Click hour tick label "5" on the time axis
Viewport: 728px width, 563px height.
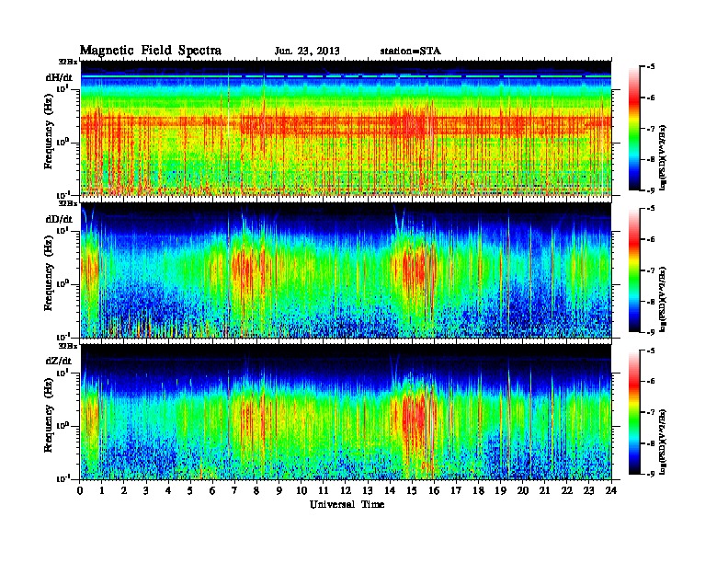coord(191,490)
